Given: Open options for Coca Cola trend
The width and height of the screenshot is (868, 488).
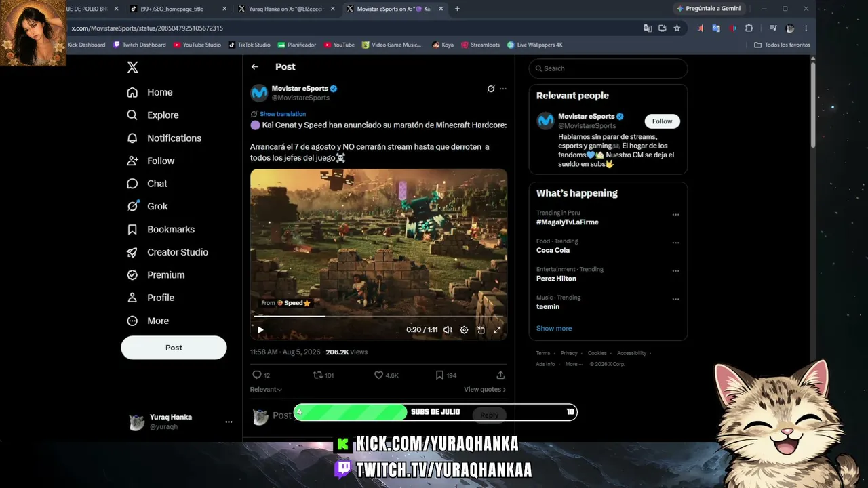Looking at the screenshot, I should pos(675,243).
